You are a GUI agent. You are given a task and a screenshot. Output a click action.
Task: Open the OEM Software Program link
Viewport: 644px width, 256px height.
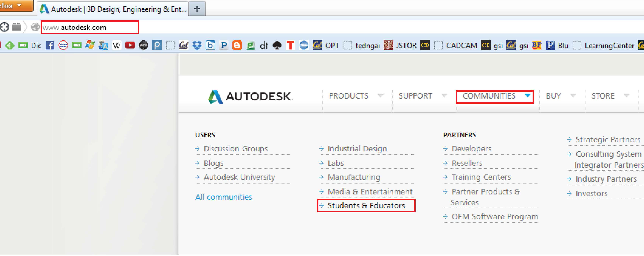[x=495, y=216]
